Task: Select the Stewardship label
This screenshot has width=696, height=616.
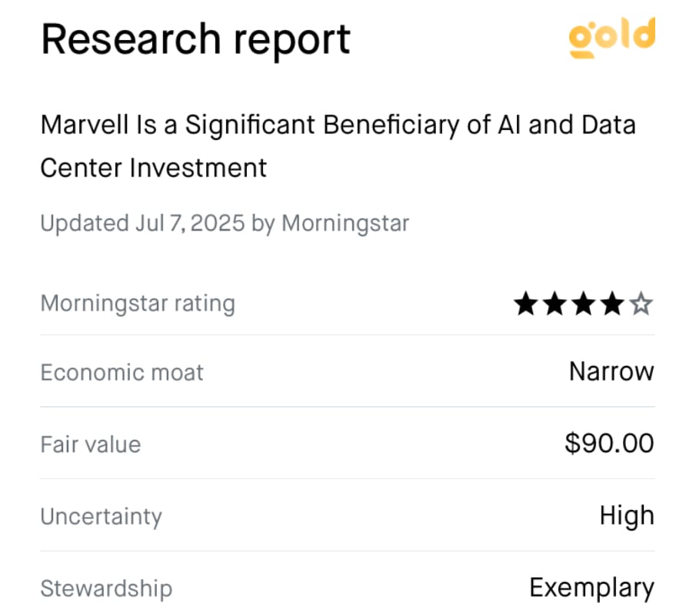Action: tap(107, 588)
